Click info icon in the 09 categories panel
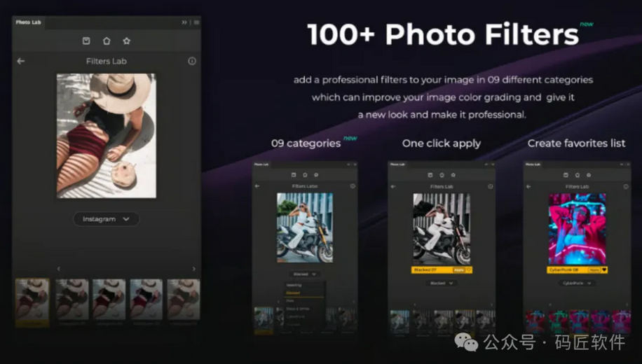This screenshot has width=642, height=364. (353, 186)
